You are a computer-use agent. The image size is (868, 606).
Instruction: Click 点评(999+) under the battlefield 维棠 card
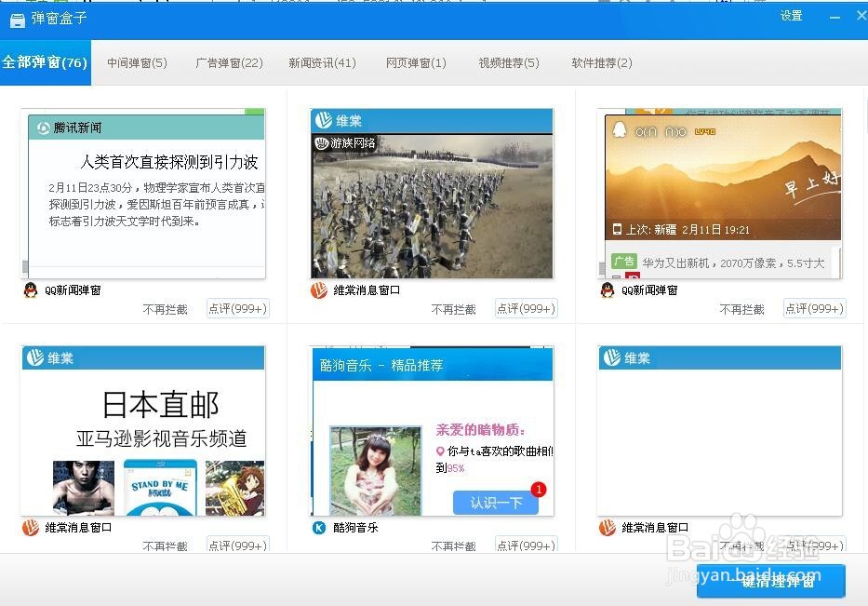[x=526, y=308]
